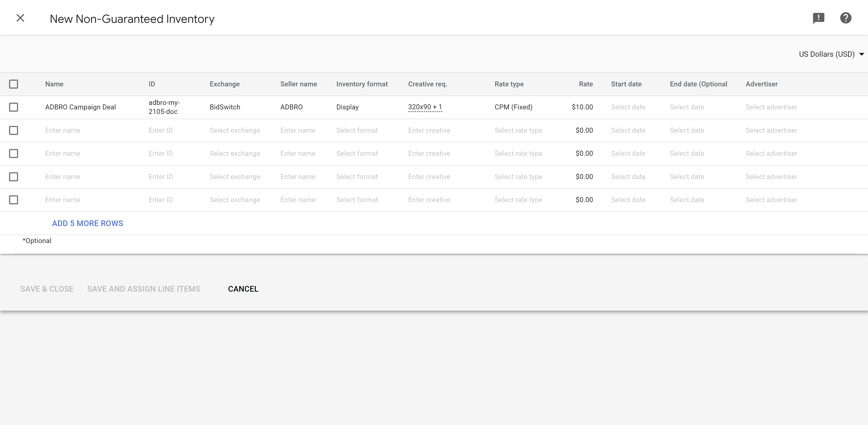Image resolution: width=868 pixels, height=425 pixels.
Task: Expand the US Dollars currency dropdown
Action: coord(831,54)
